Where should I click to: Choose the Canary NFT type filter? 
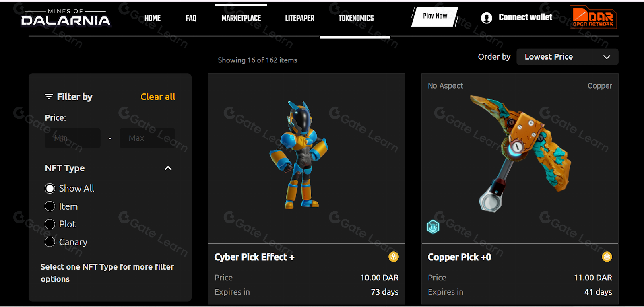[x=50, y=242]
